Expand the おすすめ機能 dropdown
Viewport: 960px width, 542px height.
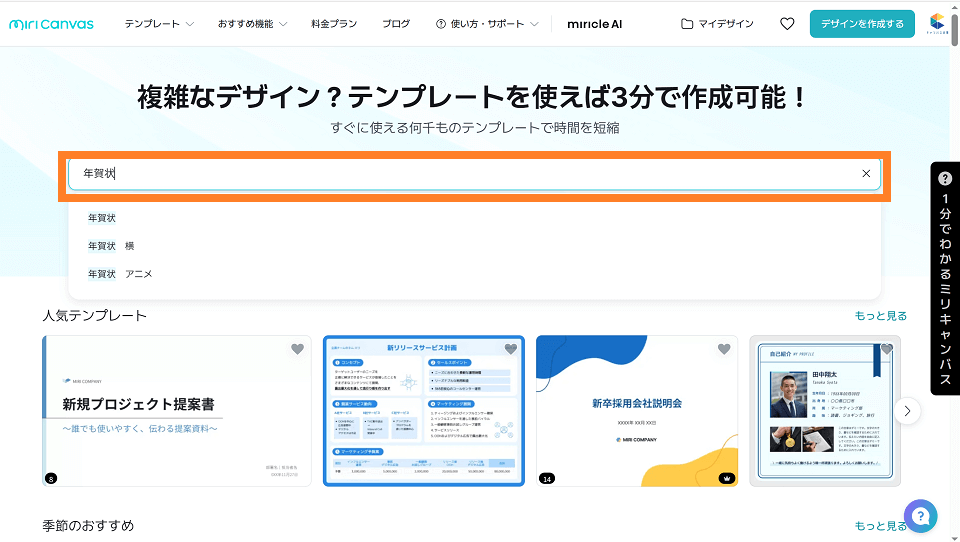(x=252, y=24)
